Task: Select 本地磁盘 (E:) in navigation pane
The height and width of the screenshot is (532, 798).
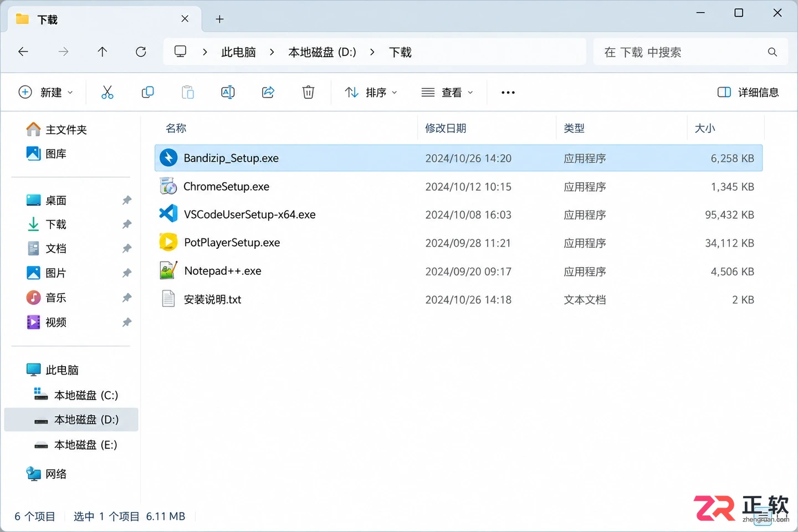Action: [76, 445]
